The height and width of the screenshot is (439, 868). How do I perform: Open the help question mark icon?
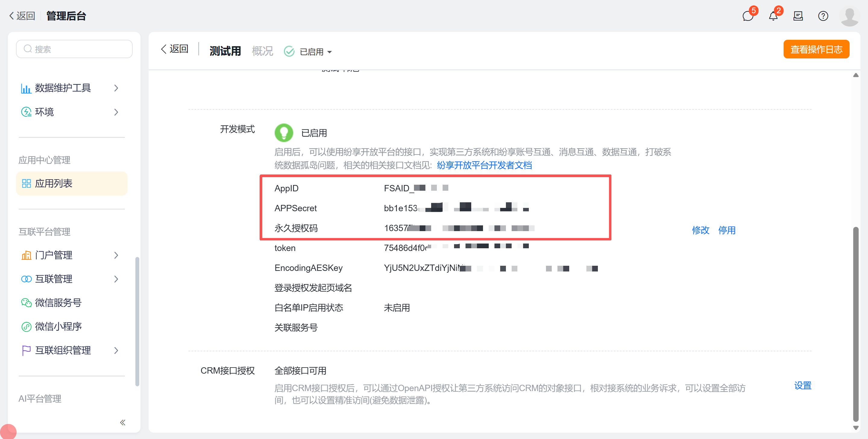coord(823,16)
